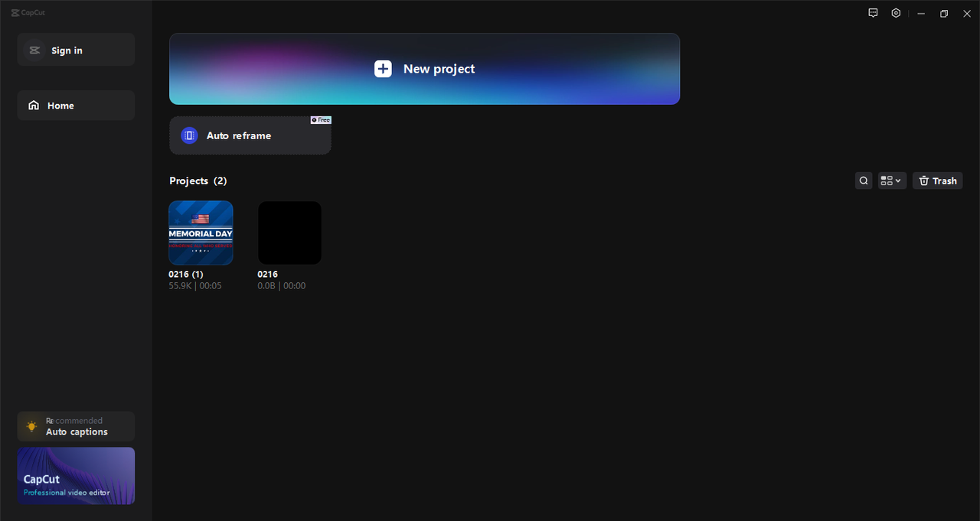Open the Trash folder

[937, 181]
